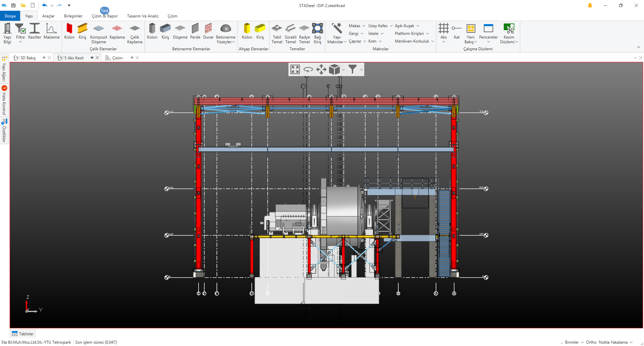Select the steel Kolon column tool
644x346 pixels.
pos(69,31)
